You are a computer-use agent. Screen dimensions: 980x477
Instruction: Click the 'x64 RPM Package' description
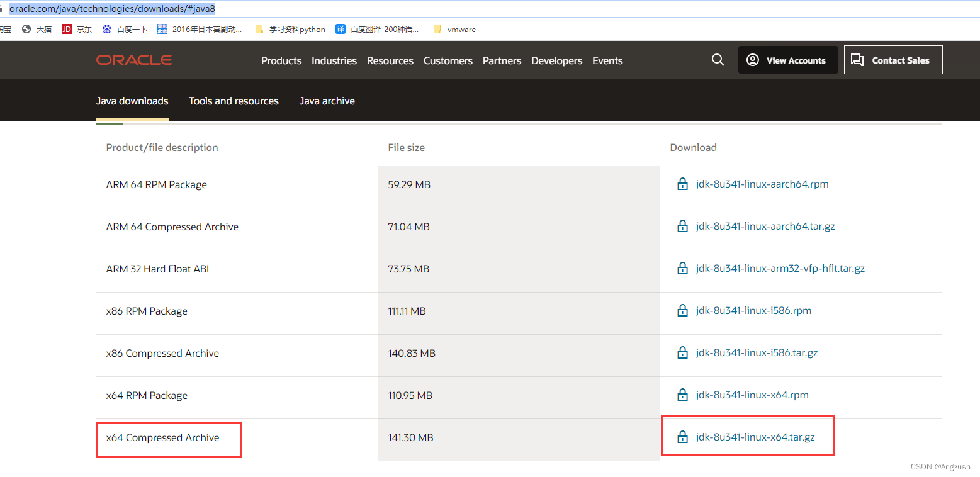[147, 396]
